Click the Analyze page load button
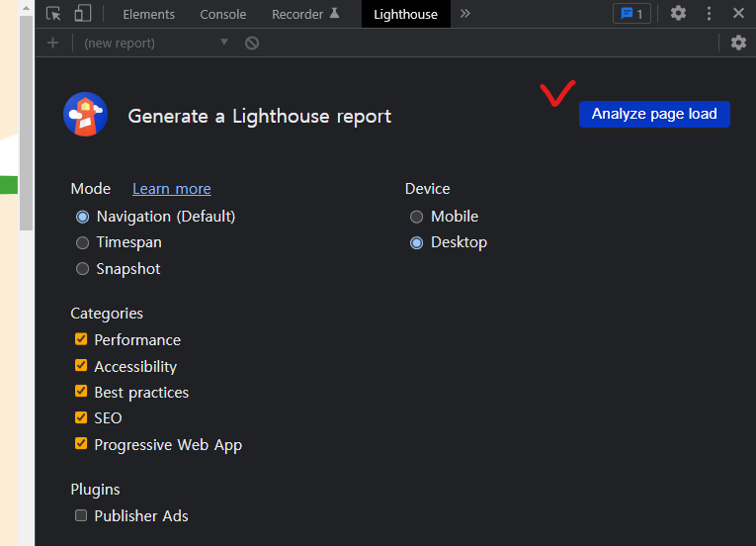This screenshot has height=546, width=756. click(x=654, y=115)
